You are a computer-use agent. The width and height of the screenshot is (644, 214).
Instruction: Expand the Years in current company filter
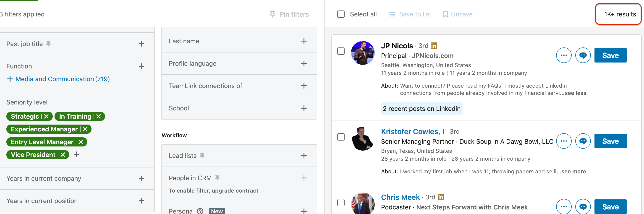point(141,178)
